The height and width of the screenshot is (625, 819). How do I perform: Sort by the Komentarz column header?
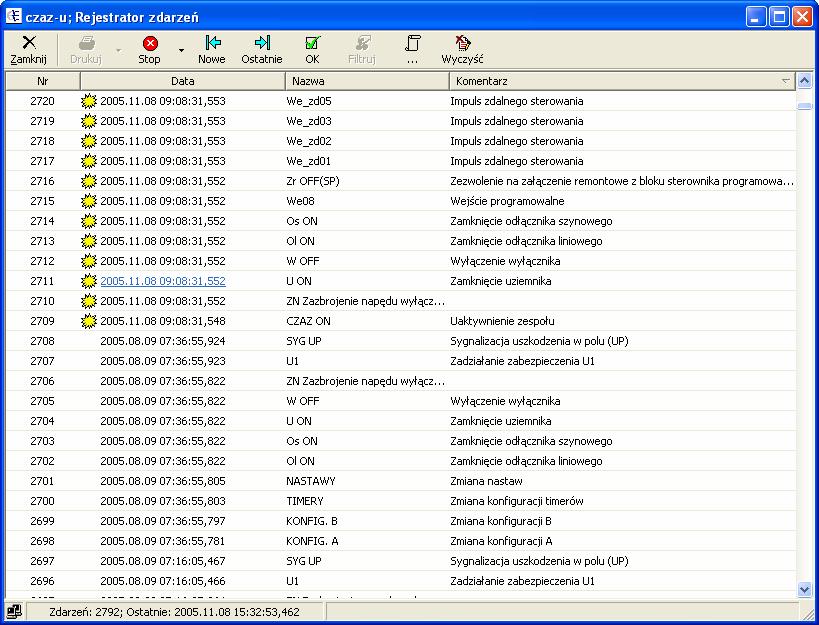(623, 81)
